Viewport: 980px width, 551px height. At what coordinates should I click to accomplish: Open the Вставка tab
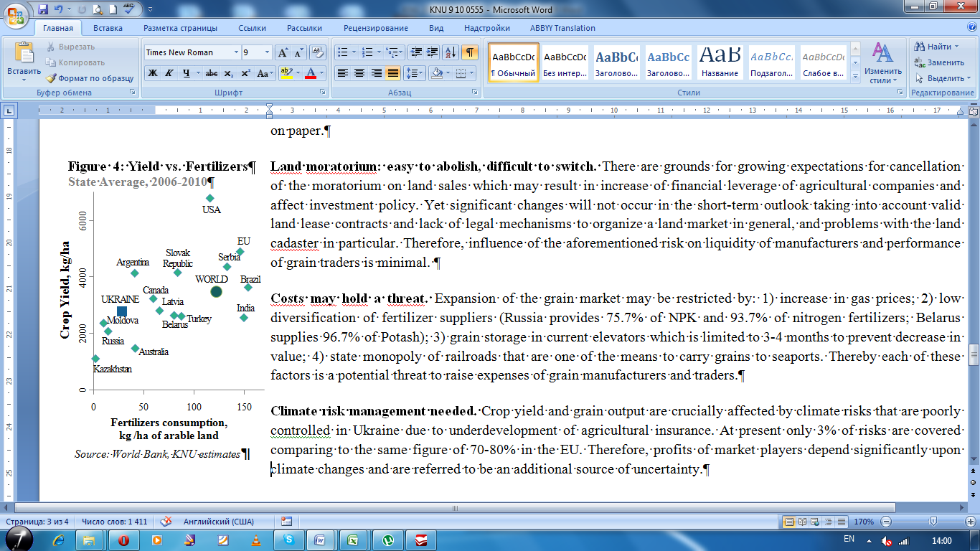tap(108, 28)
